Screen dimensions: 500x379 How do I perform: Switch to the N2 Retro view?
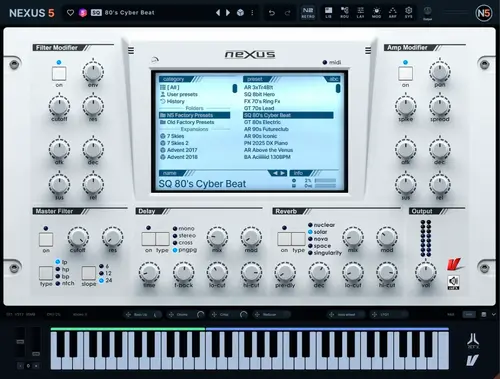pyautogui.click(x=308, y=12)
